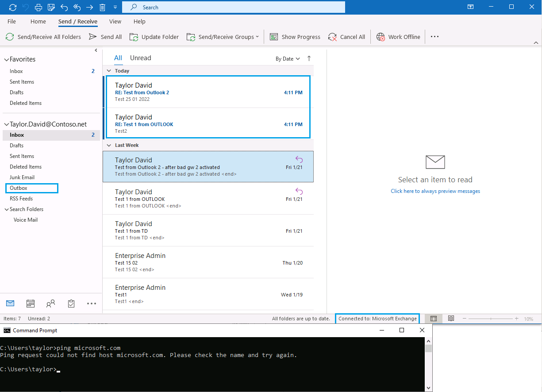The height and width of the screenshot is (392, 542).
Task: Open the Customize Quick Access Toolbar dropdown
Action: pyautogui.click(x=115, y=8)
